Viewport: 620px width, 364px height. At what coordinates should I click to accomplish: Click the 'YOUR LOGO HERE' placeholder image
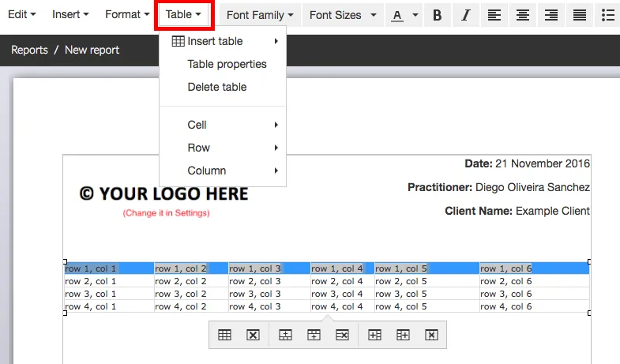pos(164,193)
